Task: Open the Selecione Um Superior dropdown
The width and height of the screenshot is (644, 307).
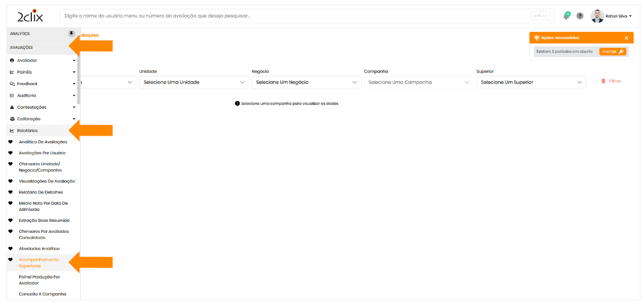Action: pos(531,82)
